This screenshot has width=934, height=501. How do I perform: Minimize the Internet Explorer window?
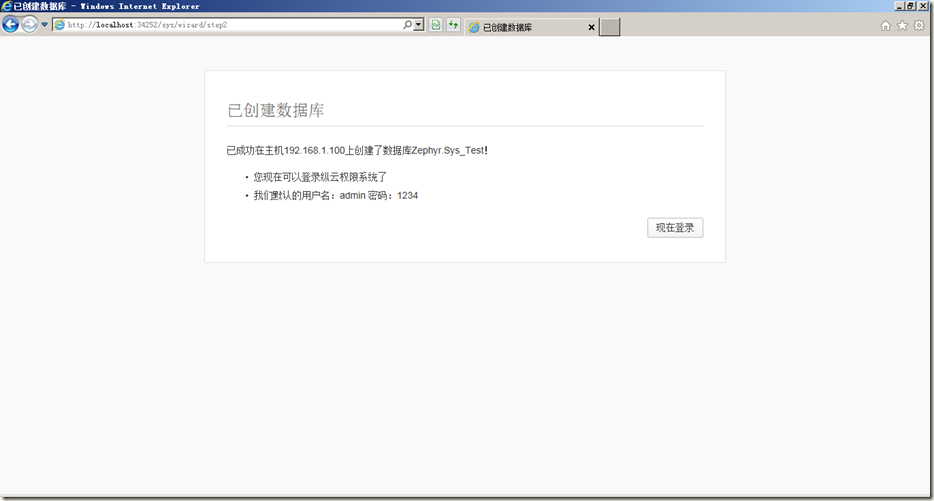click(x=901, y=6)
